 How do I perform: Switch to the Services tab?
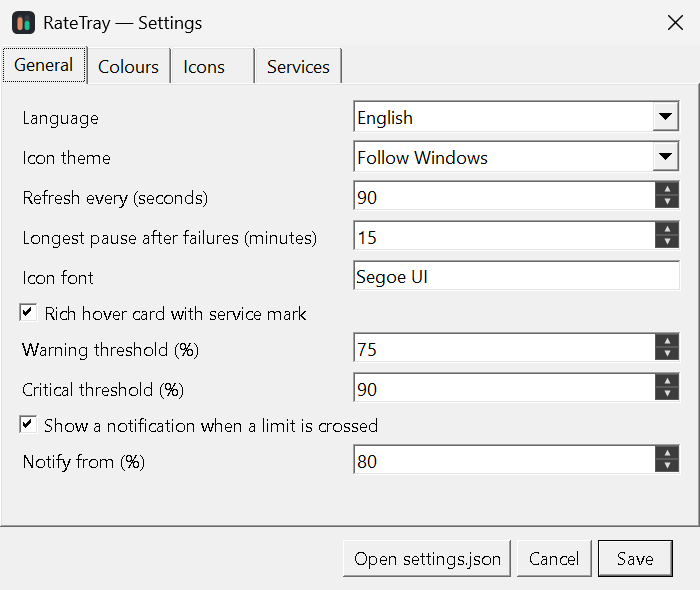(x=298, y=67)
